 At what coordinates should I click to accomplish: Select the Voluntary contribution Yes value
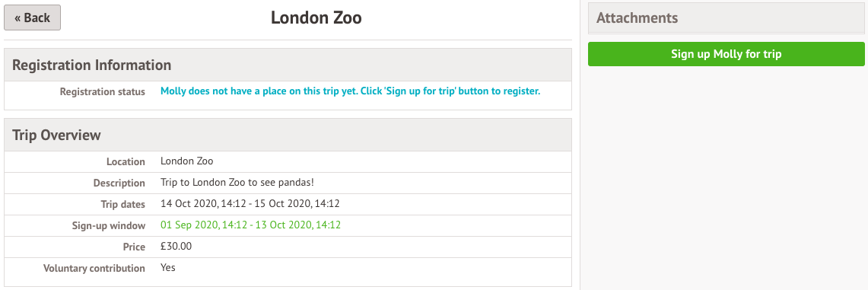tap(167, 267)
